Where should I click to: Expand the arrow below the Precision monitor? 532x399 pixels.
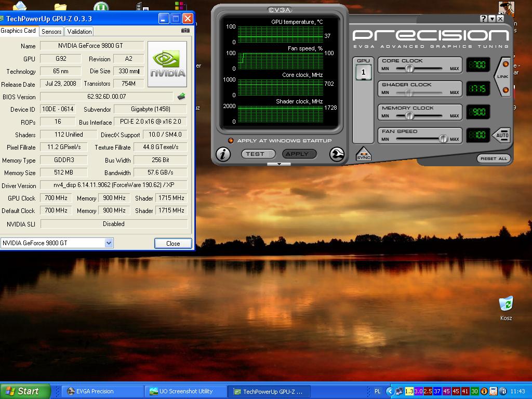click(x=279, y=164)
